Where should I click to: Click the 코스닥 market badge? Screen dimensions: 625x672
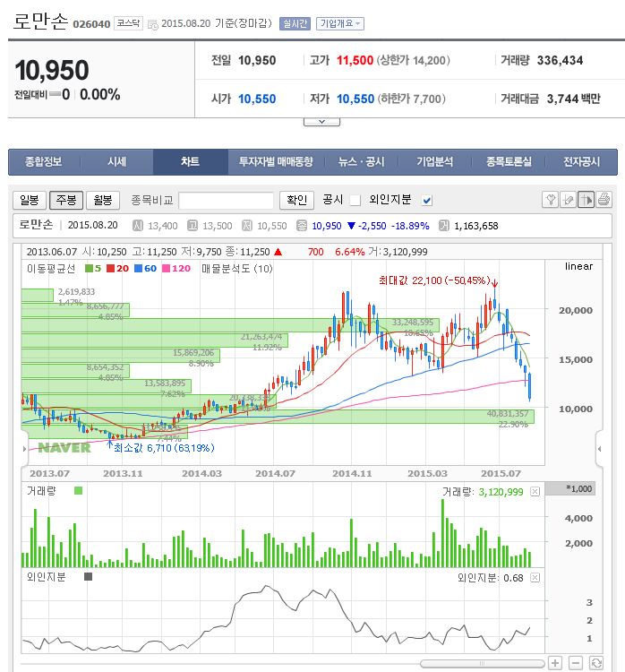[x=128, y=23]
